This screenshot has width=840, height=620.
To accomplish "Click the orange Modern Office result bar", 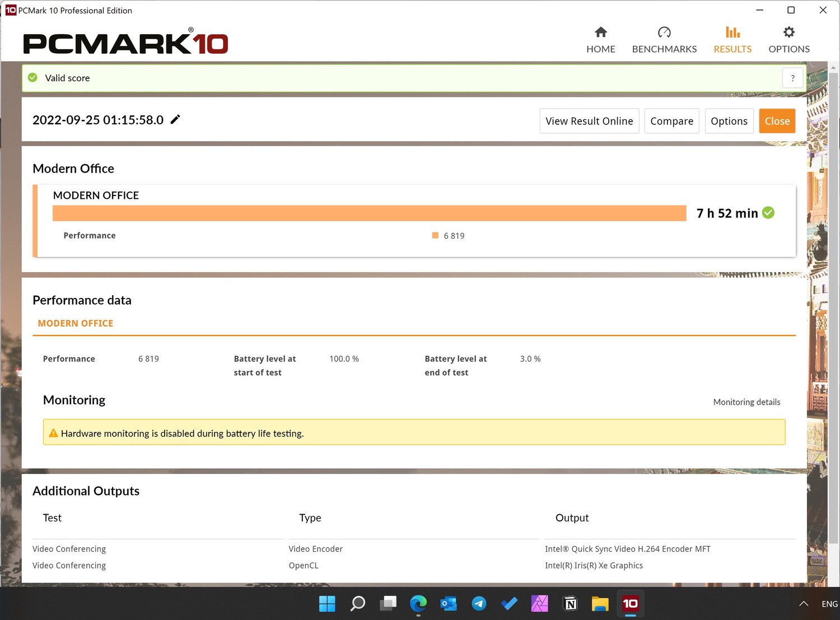I will point(369,213).
